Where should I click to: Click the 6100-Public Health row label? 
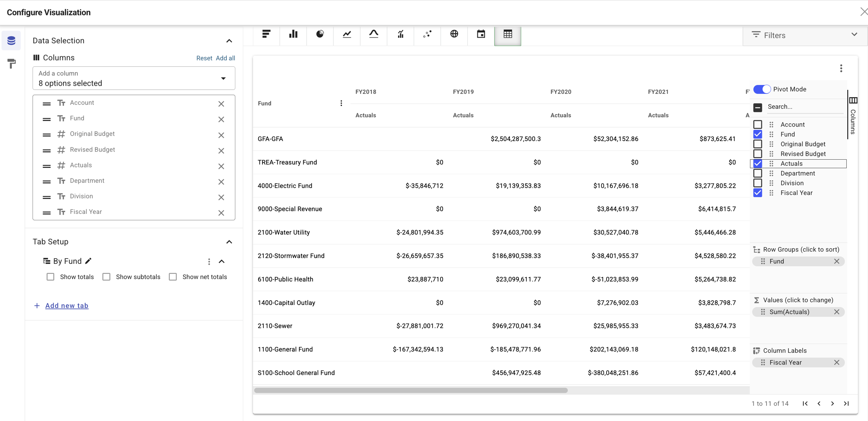coord(285,279)
